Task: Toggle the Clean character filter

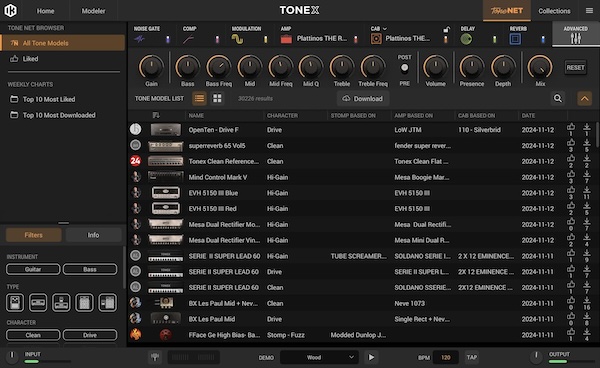Action: pyautogui.click(x=33, y=335)
